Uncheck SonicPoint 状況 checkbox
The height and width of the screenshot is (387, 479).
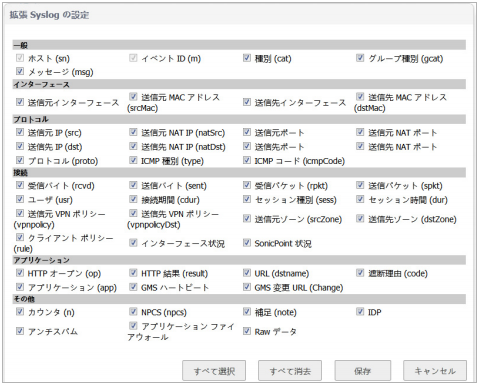click(247, 243)
